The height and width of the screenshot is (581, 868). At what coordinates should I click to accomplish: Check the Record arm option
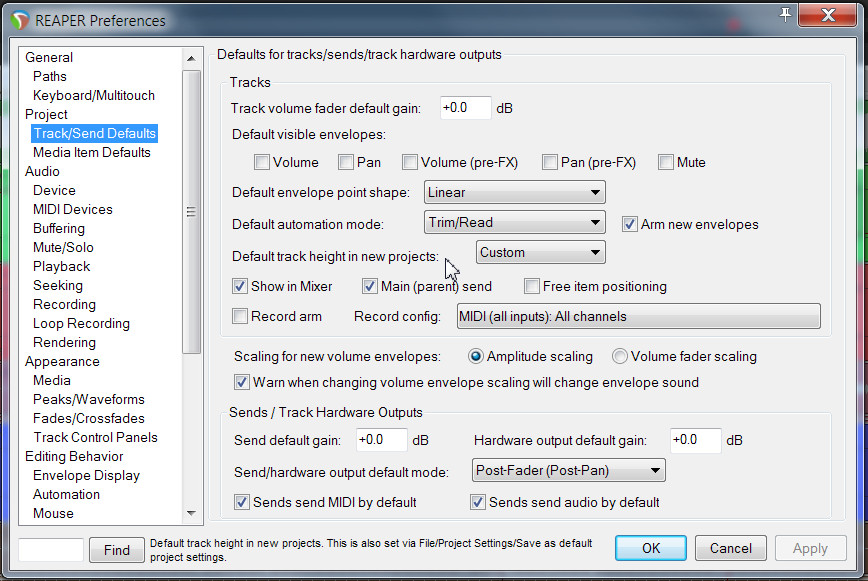click(x=240, y=316)
